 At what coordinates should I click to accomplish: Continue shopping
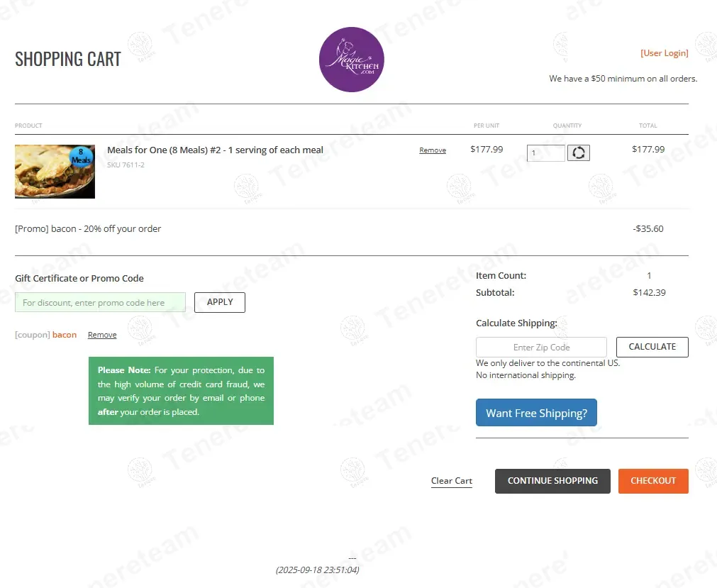tap(552, 481)
